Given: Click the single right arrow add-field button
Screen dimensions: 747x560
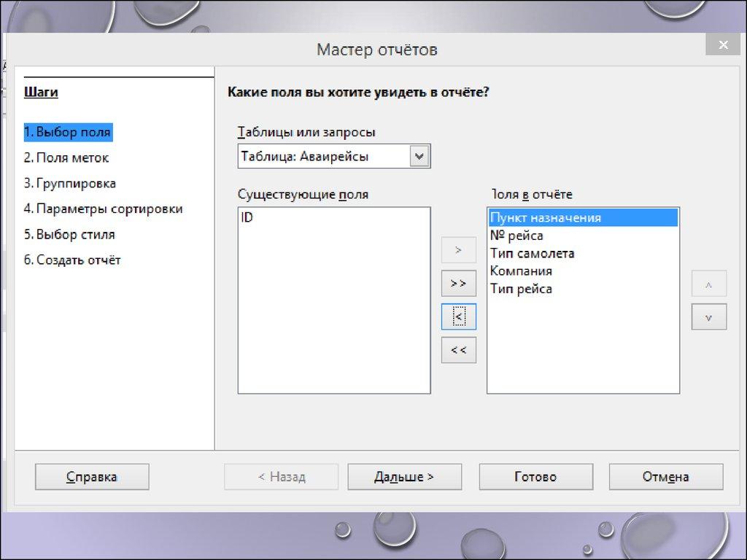Looking at the screenshot, I should [458, 250].
